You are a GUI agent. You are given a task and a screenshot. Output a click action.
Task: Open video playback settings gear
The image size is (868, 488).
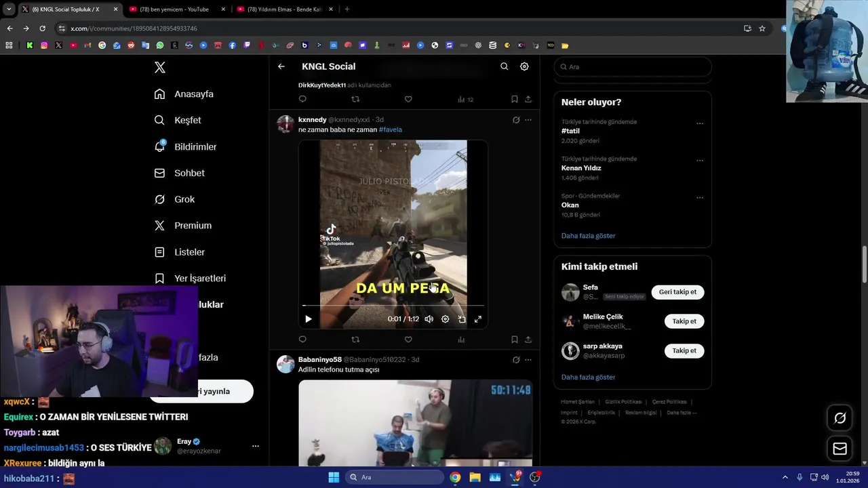tap(445, 319)
